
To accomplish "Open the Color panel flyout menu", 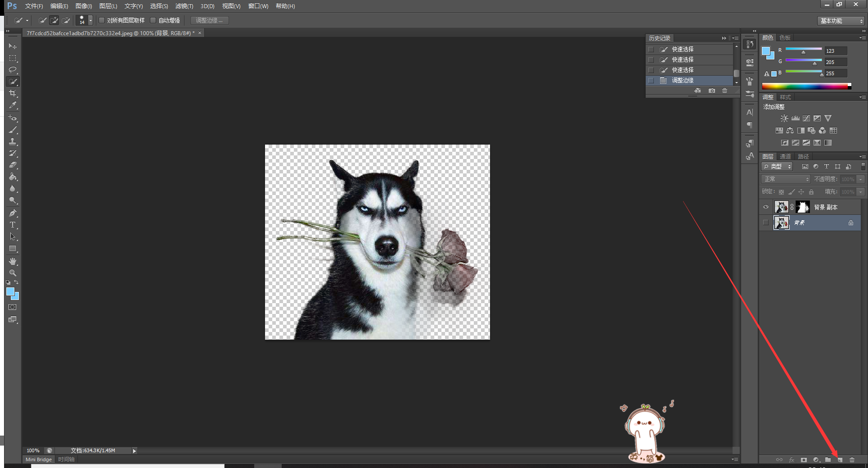I will [862, 38].
